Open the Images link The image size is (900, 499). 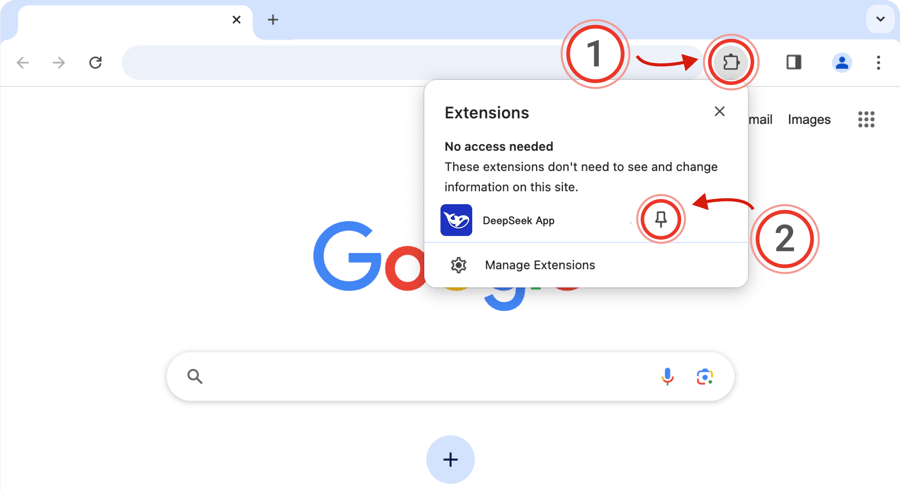pos(809,119)
